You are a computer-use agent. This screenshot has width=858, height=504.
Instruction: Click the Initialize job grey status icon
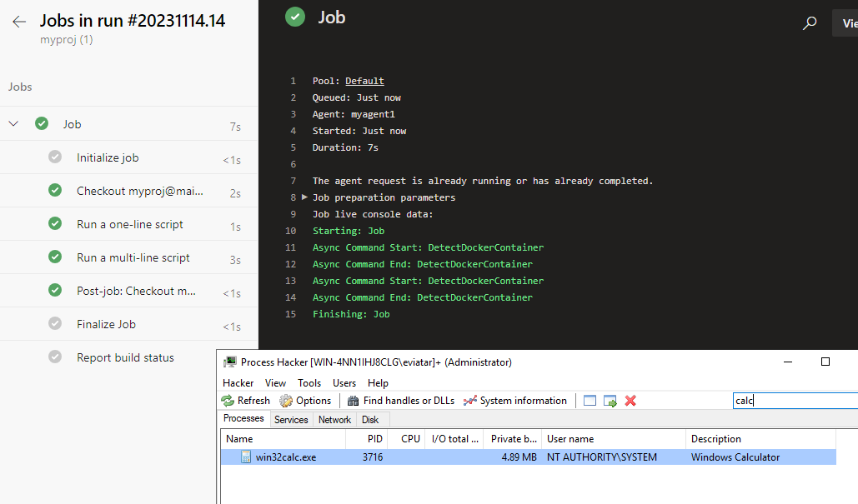[x=55, y=157]
